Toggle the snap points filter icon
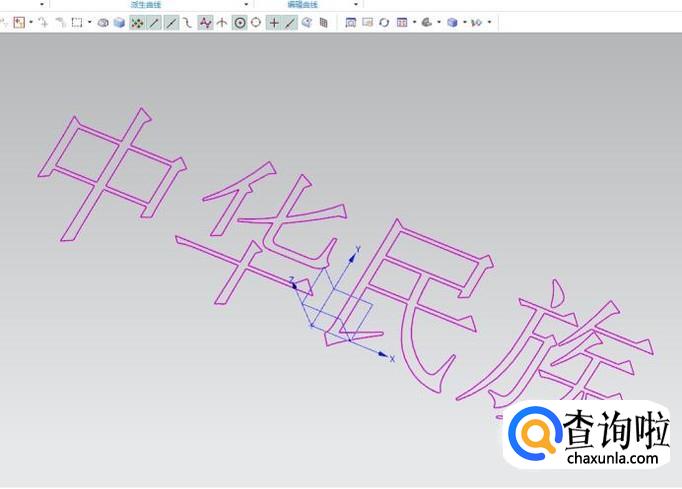 pos(137,22)
